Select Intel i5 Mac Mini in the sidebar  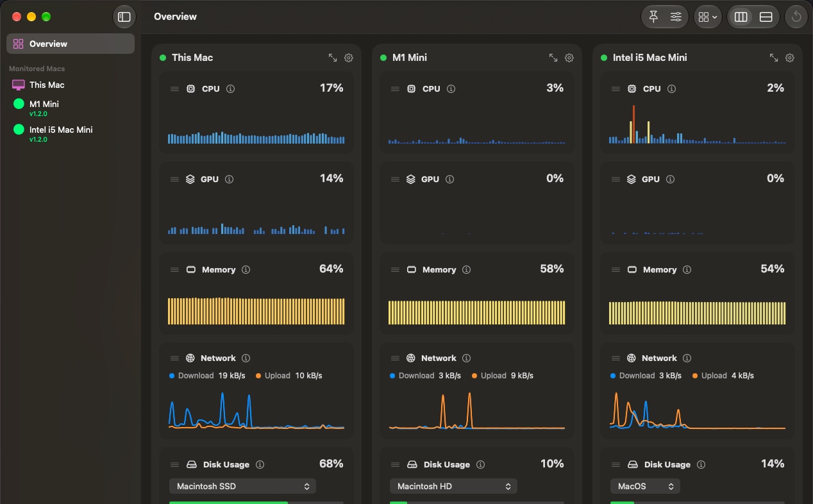[x=71, y=133]
